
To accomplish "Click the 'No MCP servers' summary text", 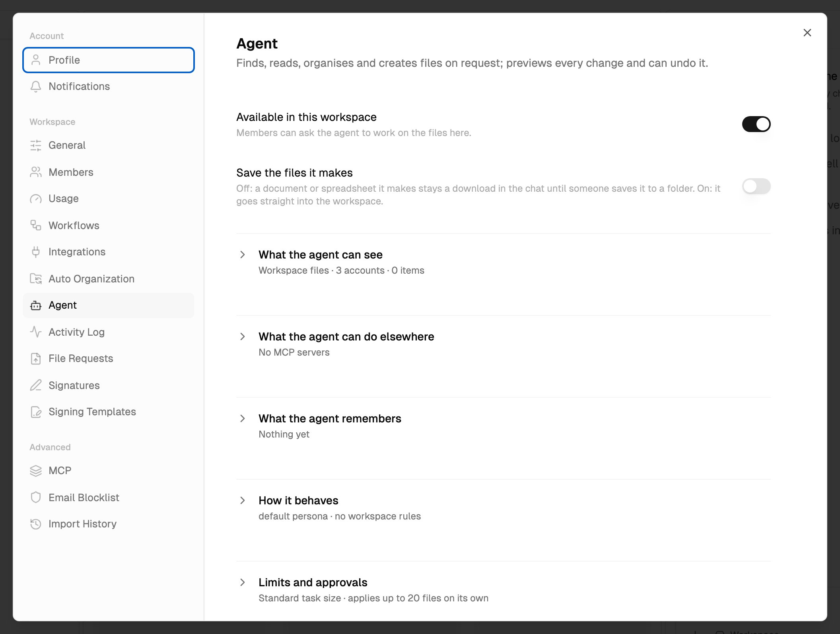I will (x=294, y=352).
